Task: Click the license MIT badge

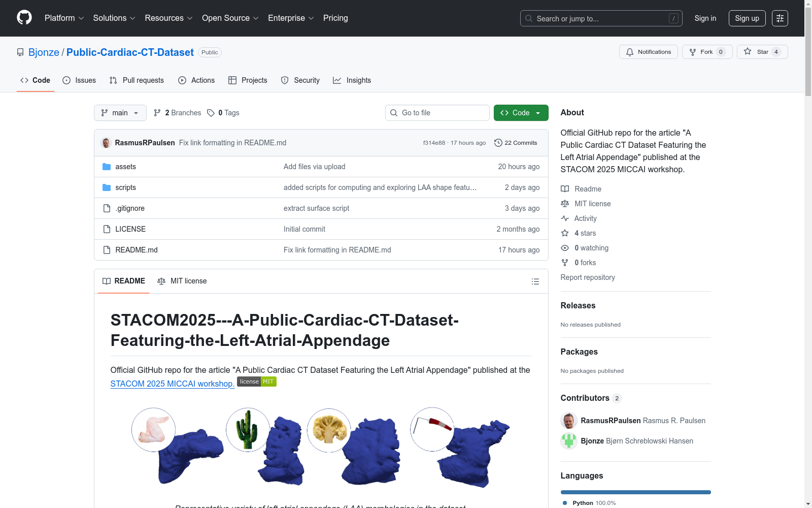Action: pos(257,382)
